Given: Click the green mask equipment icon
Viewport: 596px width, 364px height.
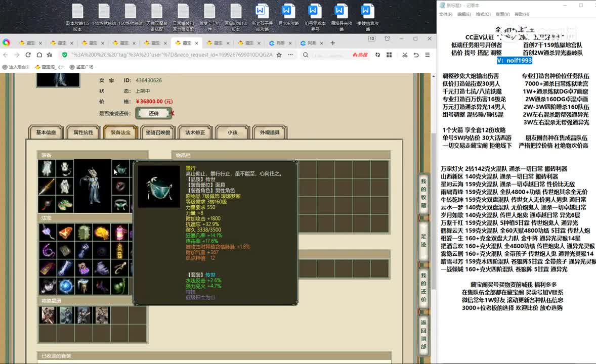Looking at the screenshot, I should point(121,169).
